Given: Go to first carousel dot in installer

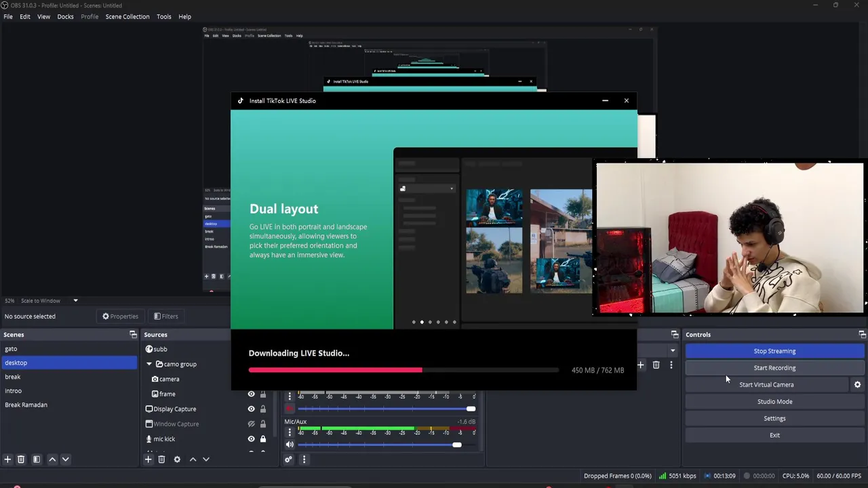Looking at the screenshot, I should (414, 323).
